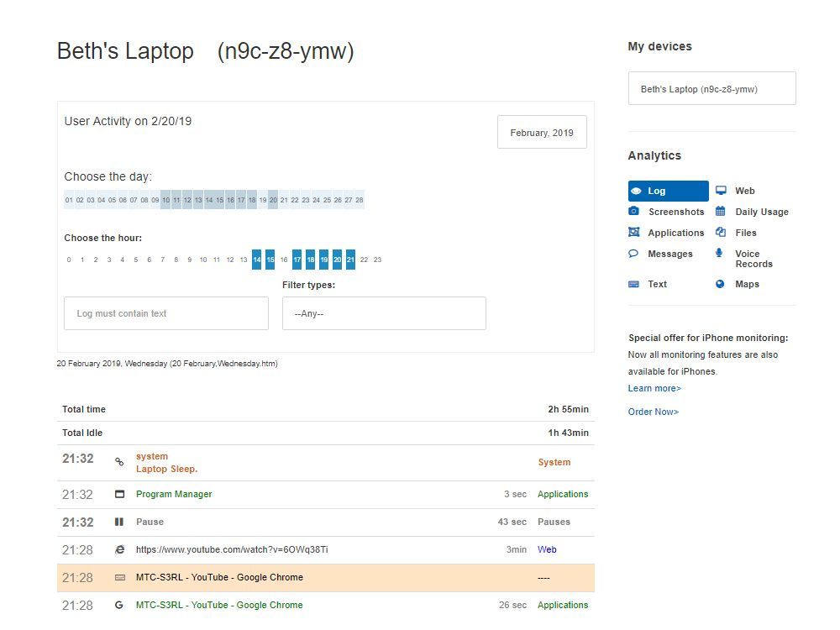840x630 pixels.
Task: Click the Pauses type label
Action: 554,522
